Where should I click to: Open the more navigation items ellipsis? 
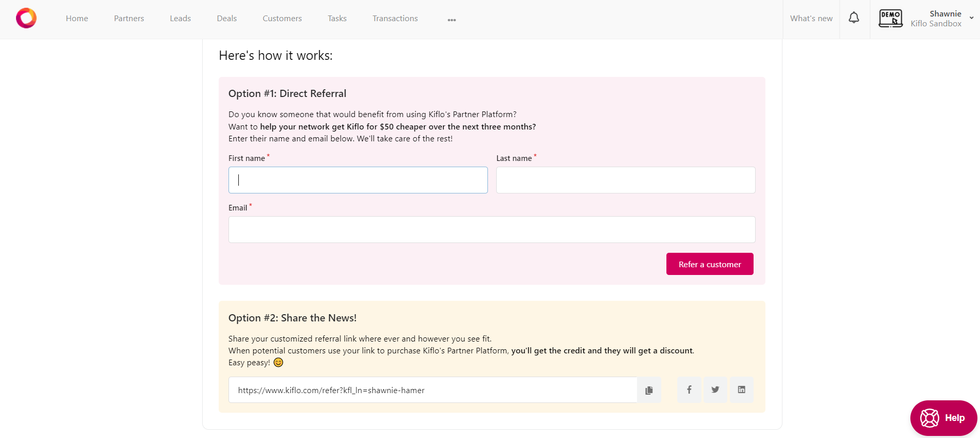click(452, 20)
